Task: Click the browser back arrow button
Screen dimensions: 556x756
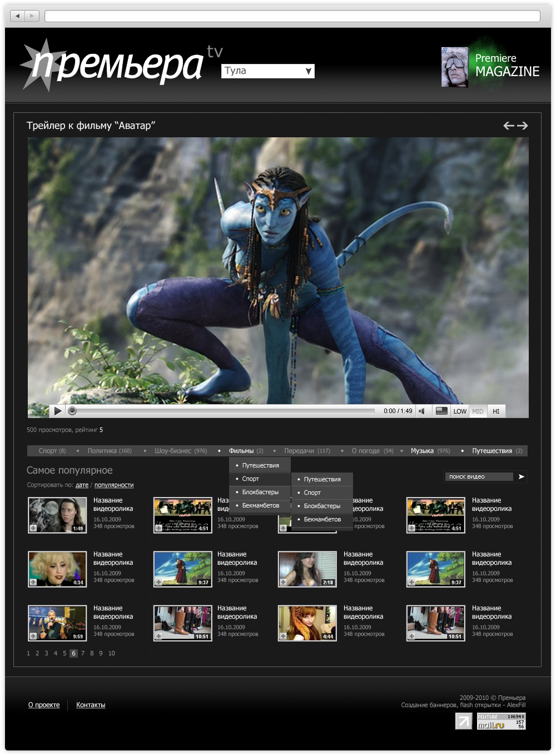Action: pyautogui.click(x=18, y=16)
